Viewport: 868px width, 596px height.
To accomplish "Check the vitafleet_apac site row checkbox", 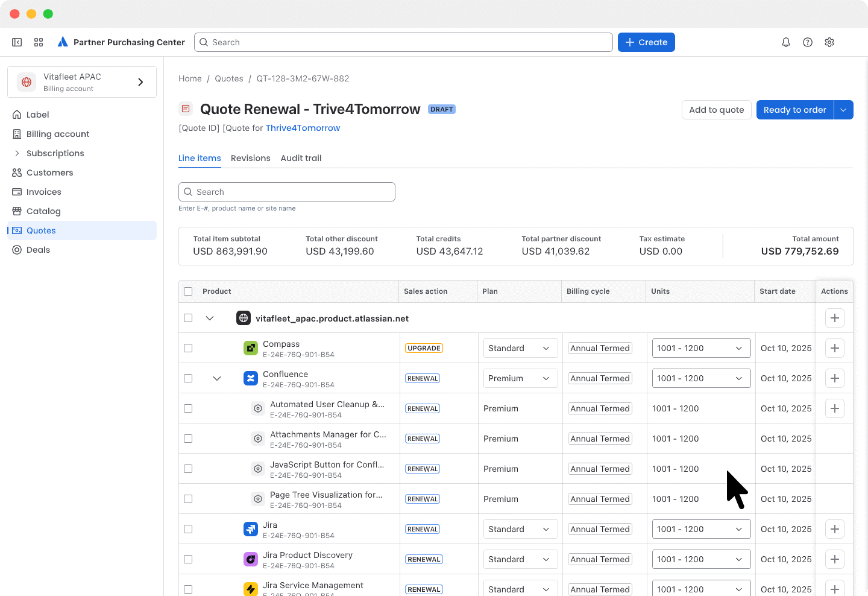I will pyautogui.click(x=188, y=318).
